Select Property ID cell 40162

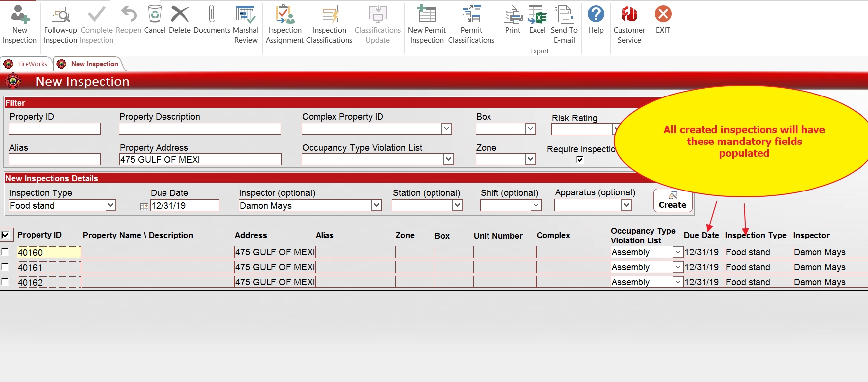point(49,282)
